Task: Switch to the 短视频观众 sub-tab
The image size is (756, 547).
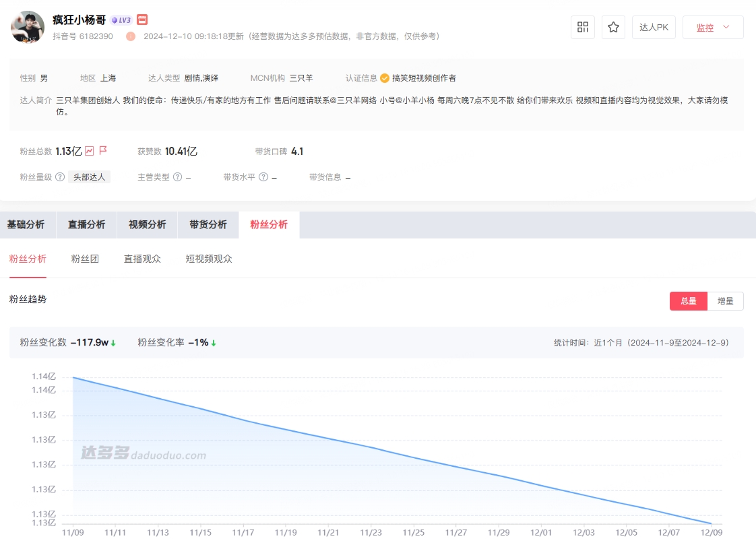Action: coord(209,259)
